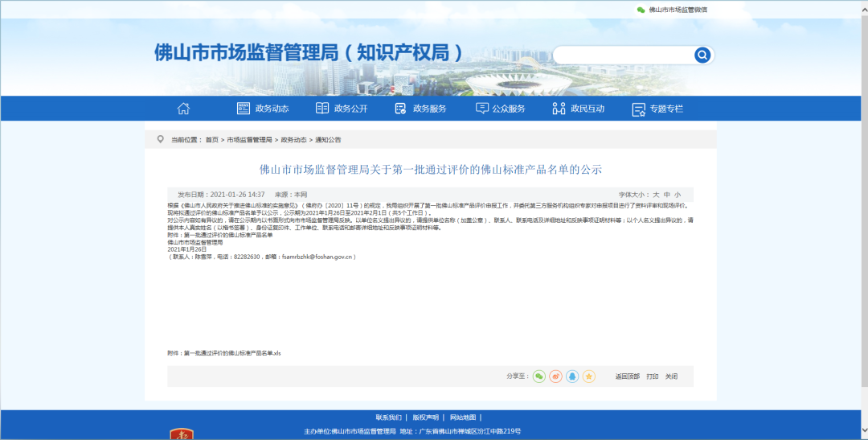Image resolution: width=868 pixels, height=440 pixels.
Task: Open the 公众服务 menu
Action: click(509, 109)
